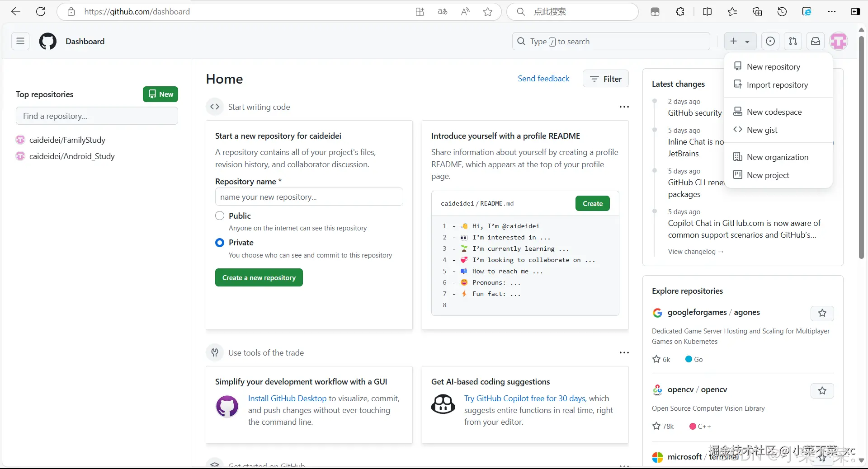Click the GitHub Octocat logo
Viewport: 868px width, 469px height.
tap(48, 41)
